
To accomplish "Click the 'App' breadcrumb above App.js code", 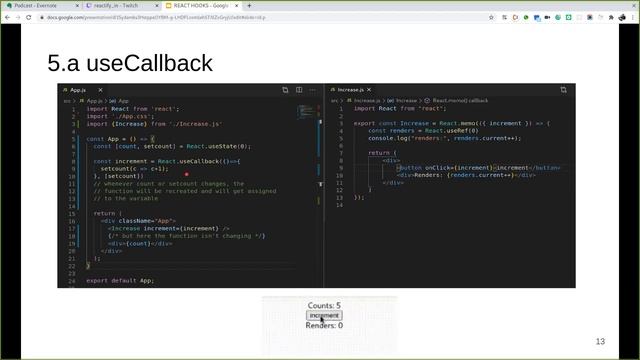I will (x=120, y=101).
